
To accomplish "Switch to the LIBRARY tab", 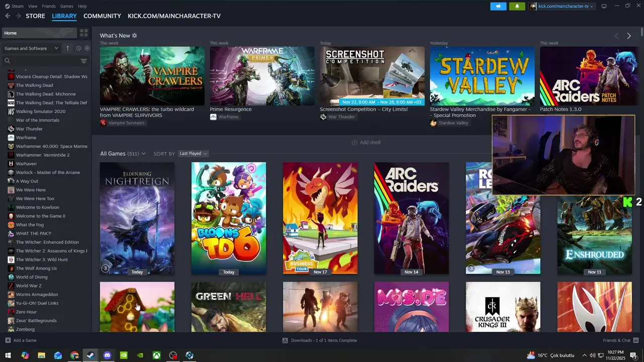I will (64, 16).
